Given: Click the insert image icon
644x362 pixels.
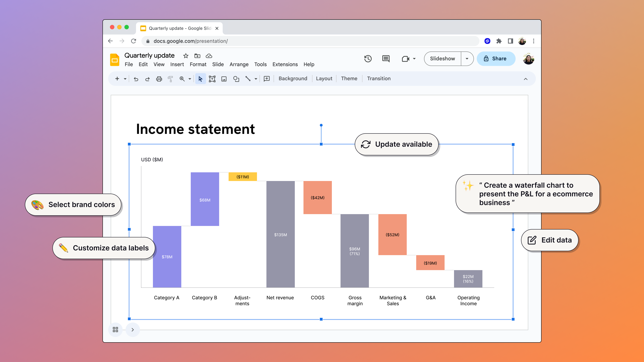Looking at the screenshot, I should [224, 79].
